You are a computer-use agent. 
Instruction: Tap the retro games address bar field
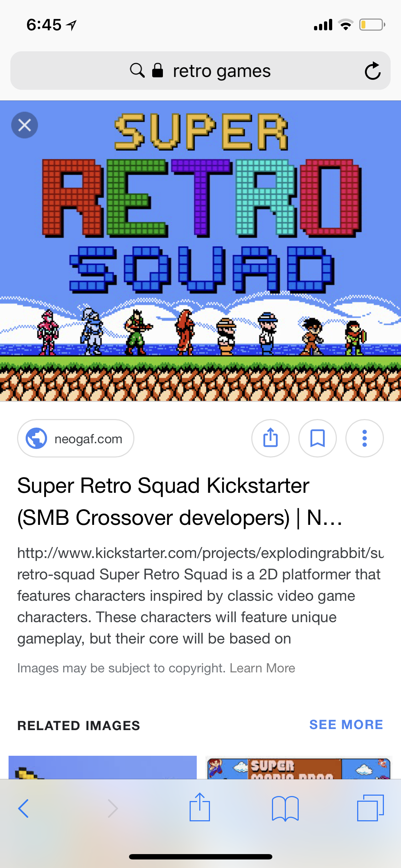click(200, 71)
